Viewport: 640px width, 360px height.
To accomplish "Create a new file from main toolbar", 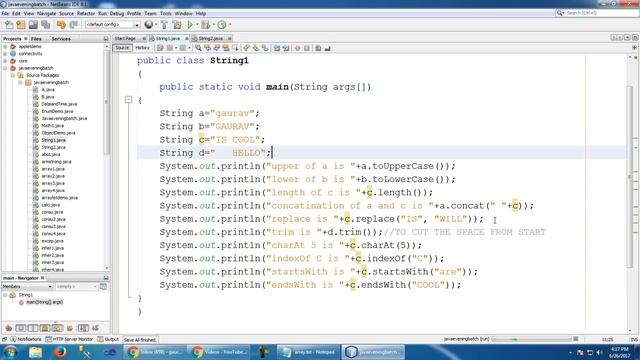I will [9, 25].
